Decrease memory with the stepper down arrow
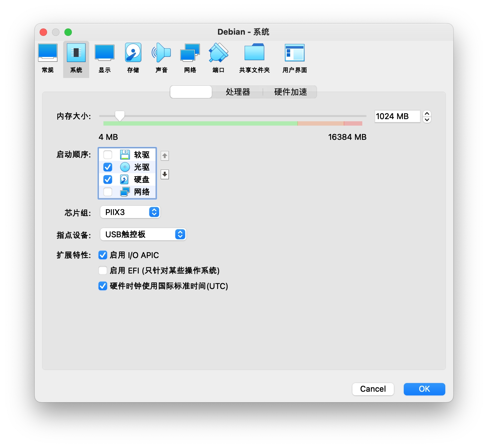 427,120
